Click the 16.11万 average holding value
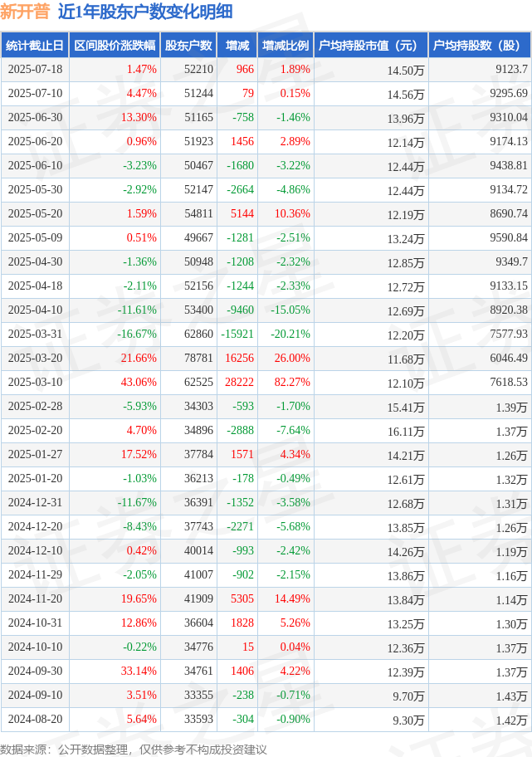 406,431
